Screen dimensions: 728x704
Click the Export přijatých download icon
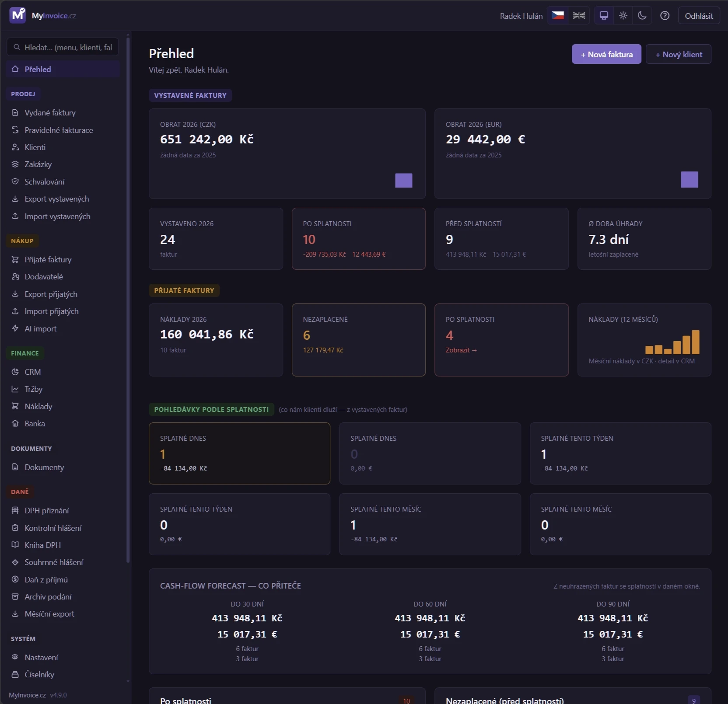pyautogui.click(x=15, y=294)
